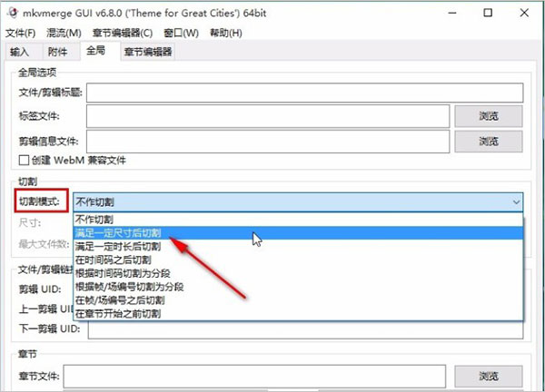Viewport: 545px width, 392px height.
Task: Click the mkvmerge app icon in title bar
Action: [x=13, y=13]
